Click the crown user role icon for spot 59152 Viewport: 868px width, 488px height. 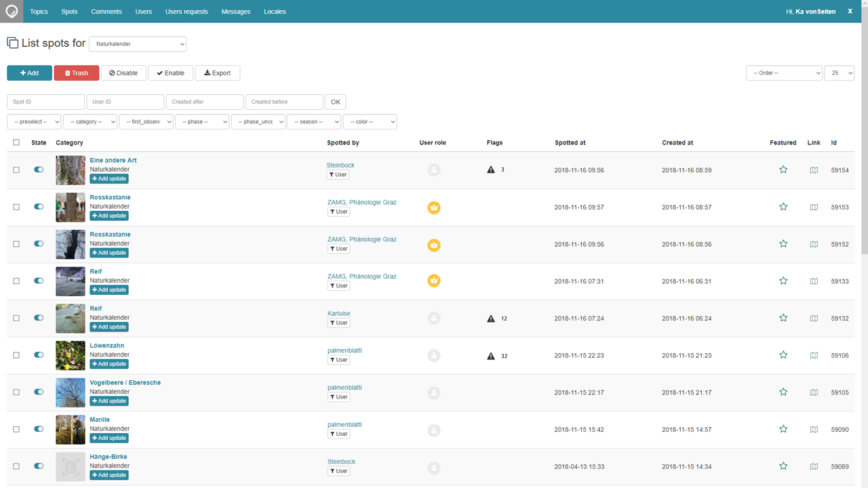(x=434, y=245)
